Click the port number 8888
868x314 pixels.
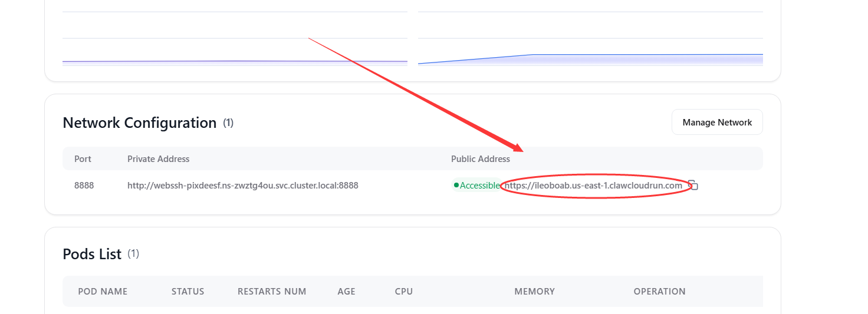(84, 186)
